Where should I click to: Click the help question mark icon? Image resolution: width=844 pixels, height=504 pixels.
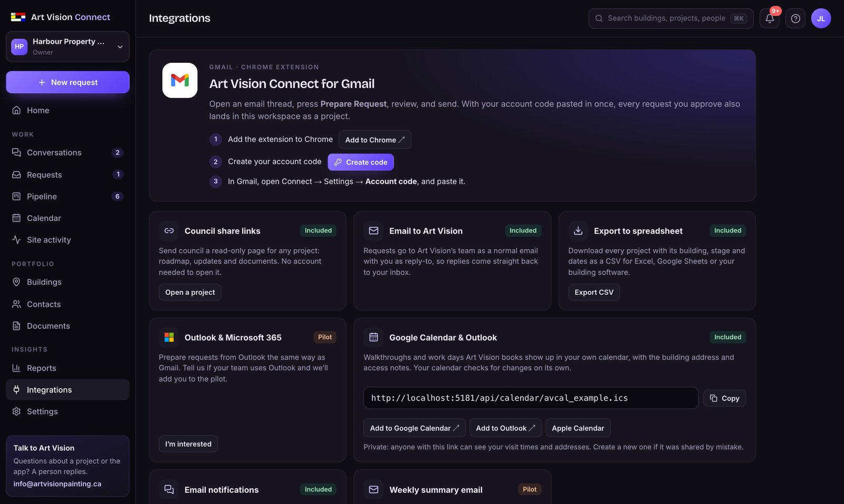[x=795, y=18]
